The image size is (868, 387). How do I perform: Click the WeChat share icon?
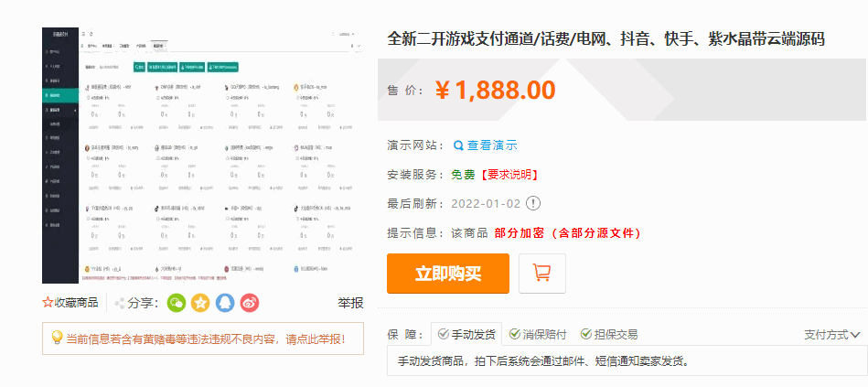point(177,303)
